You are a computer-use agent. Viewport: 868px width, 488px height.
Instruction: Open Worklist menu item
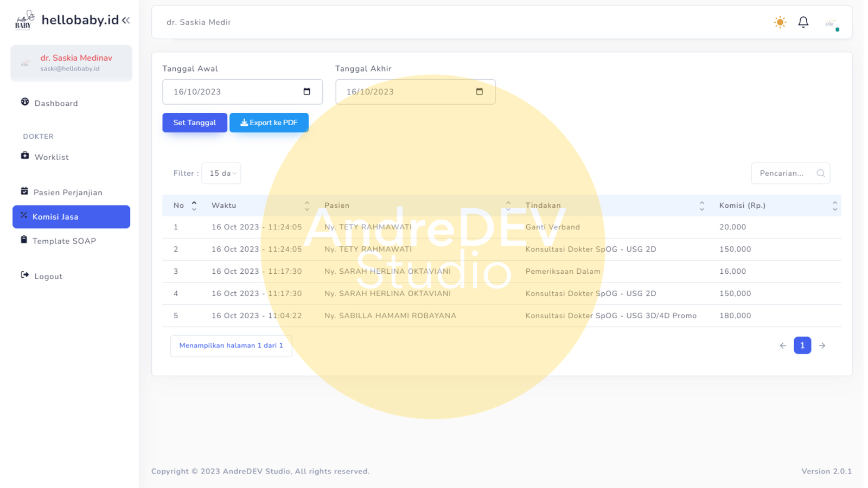(52, 157)
